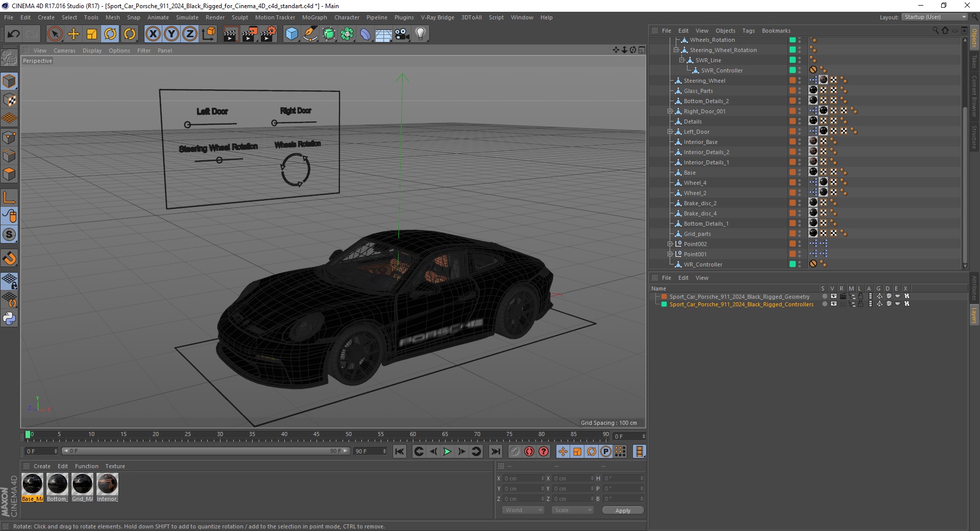Activate the Rotate tool in top toolbar

coord(110,34)
